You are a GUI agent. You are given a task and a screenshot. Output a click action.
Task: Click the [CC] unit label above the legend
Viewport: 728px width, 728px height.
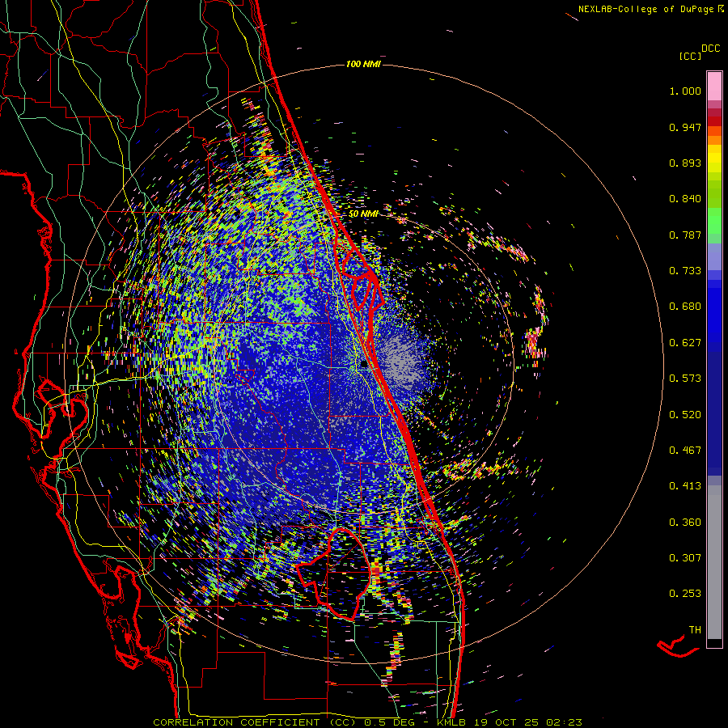pos(691,56)
